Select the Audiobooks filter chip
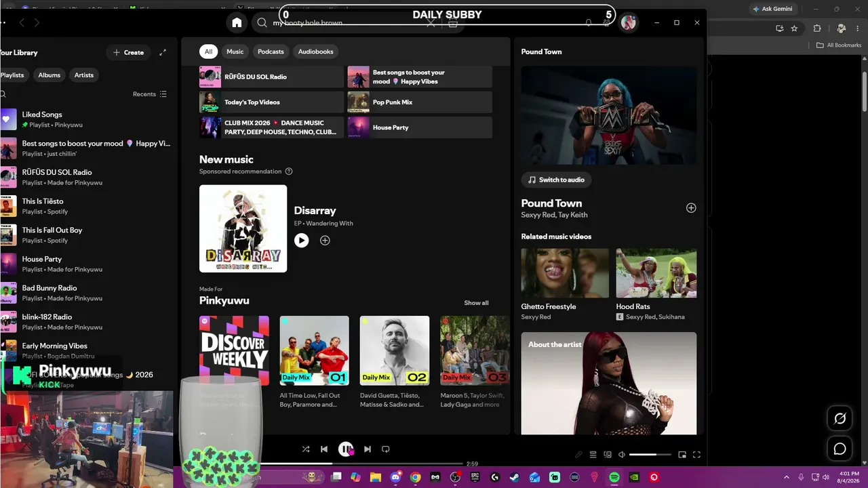Image resolution: width=868 pixels, height=488 pixels. click(315, 52)
